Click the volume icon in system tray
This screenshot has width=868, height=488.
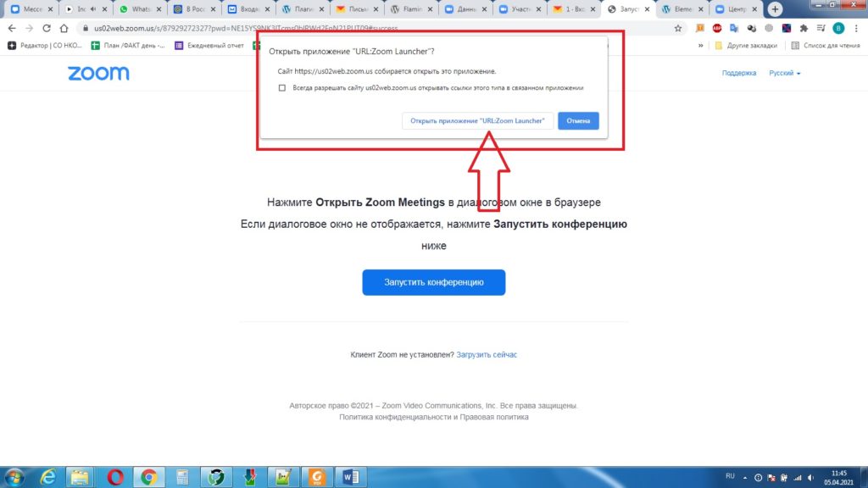pos(810,478)
